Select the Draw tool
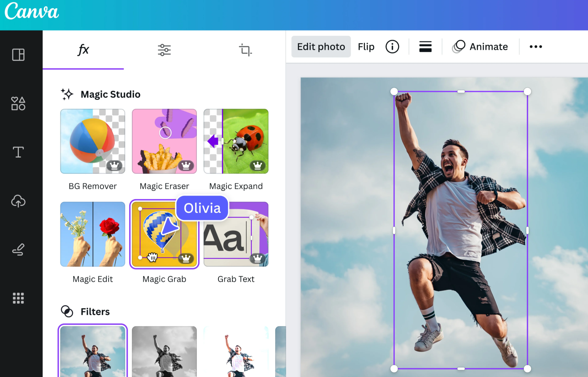The width and height of the screenshot is (588, 377). (x=18, y=249)
